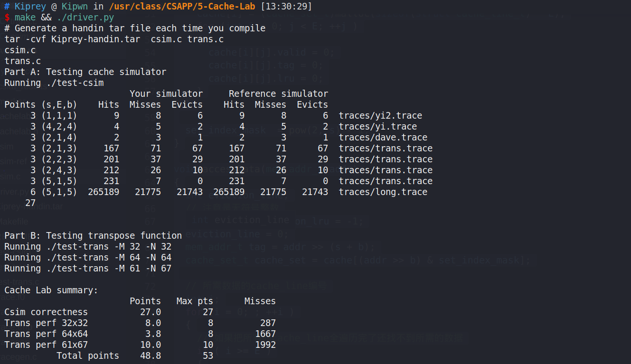The height and width of the screenshot is (364, 631).
Task: Click the (4,2,4) cache parameters entry
Action: 59,127
